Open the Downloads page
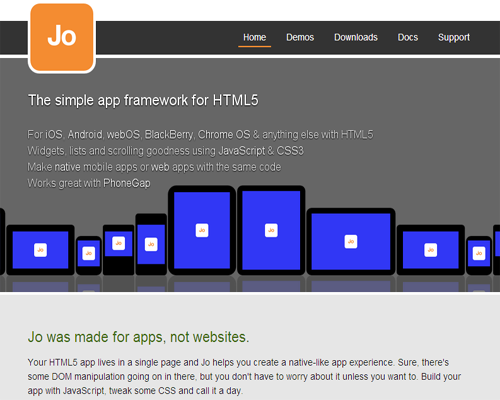 356,37
